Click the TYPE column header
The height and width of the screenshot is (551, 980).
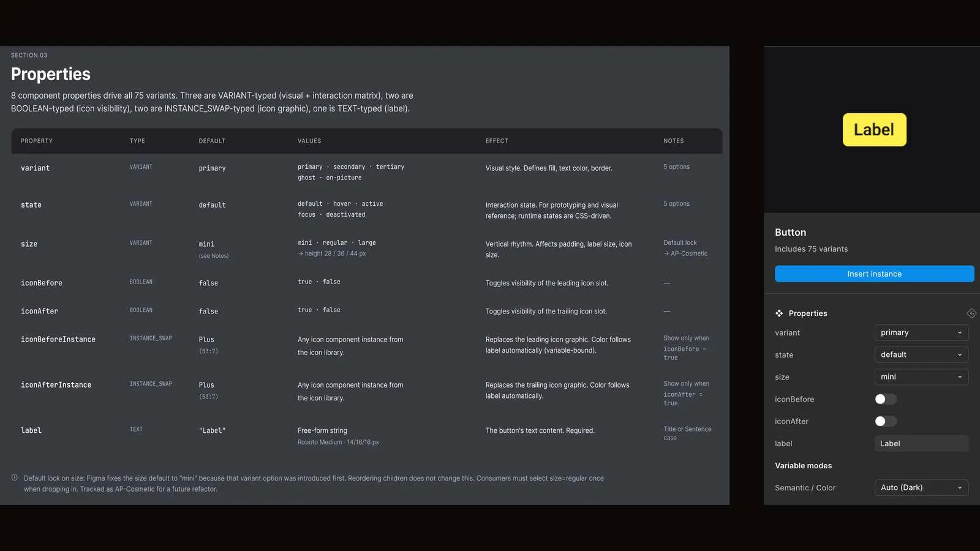[137, 141]
